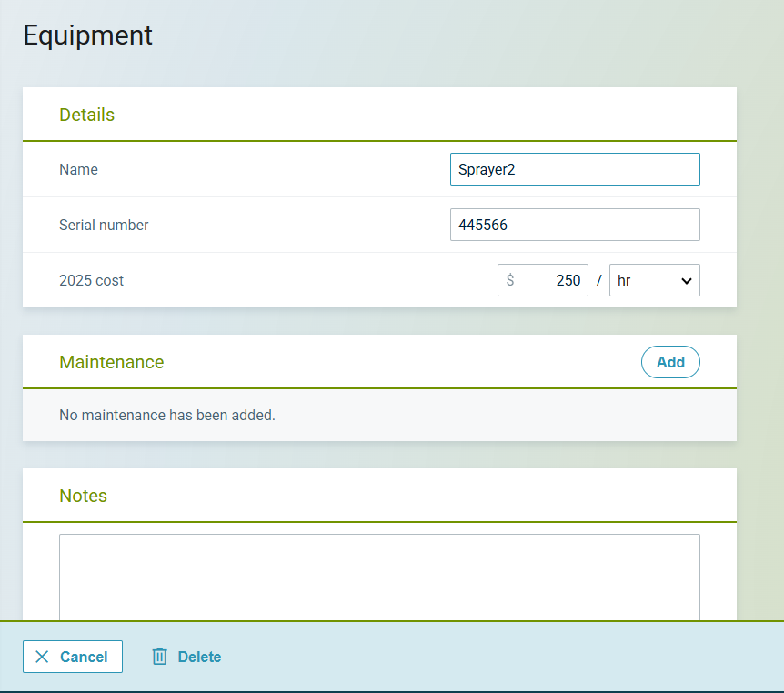Select the 'hr' unit combo box text
Screen dimensions: 784x693
[x=625, y=281]
